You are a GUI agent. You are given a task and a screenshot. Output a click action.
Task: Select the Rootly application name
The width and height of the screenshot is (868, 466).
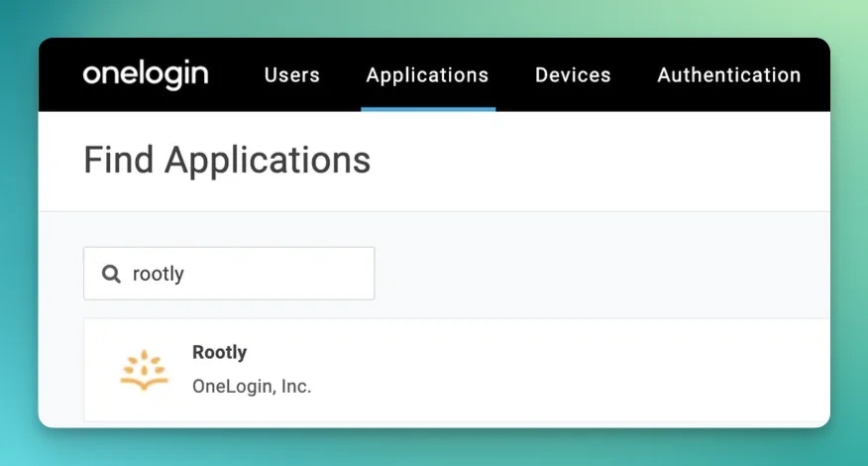pos(219,352)
